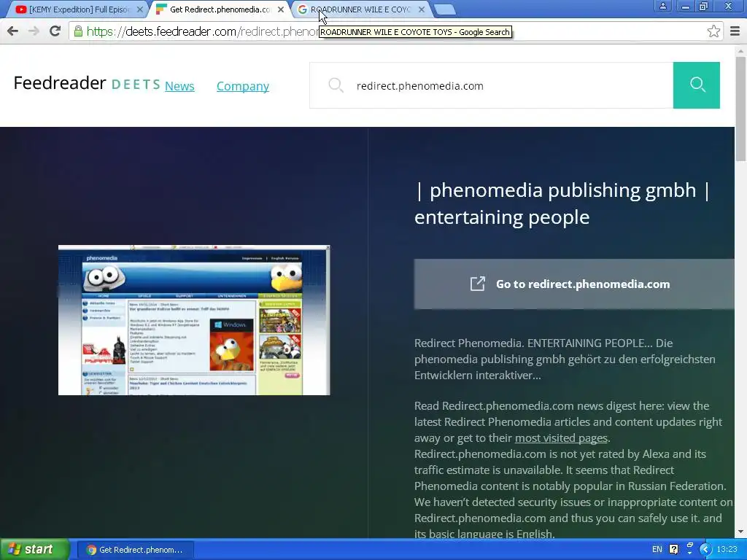Screen dimensions: 747x560
Task: Open a new tab with the new-tab button
Action: point(444,9)
